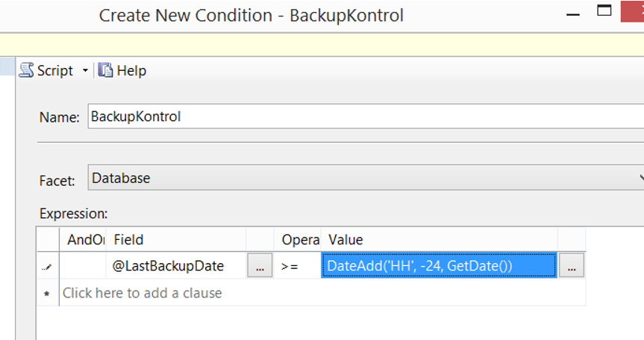Open the field browser ellipsis next to @LastBackupDate
The image size is (644, 340).
pyautogui.click(x=260, y=265)
